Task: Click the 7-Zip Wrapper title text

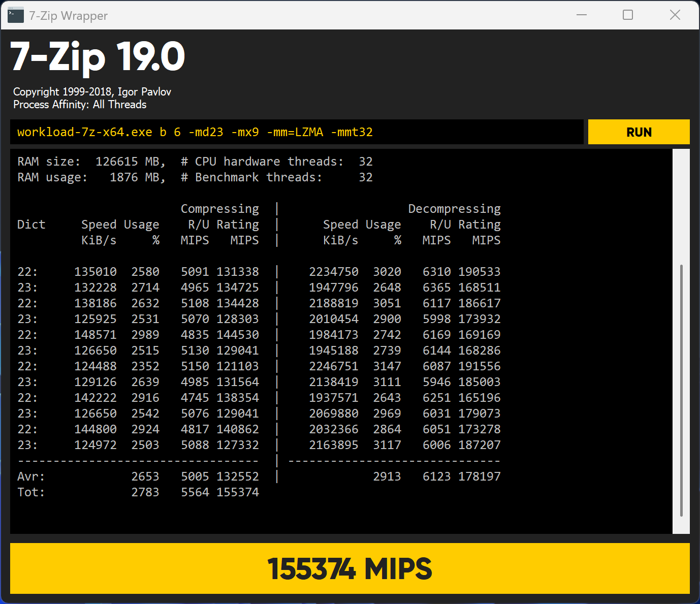Action: pos(68,16)
